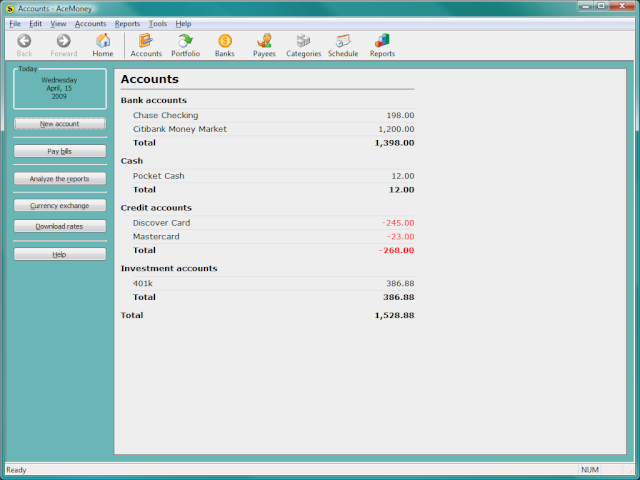Image resolution: width=640 pixels, height=480 pixels.
Task: Open the Tools menu
Action: pos(158,24)
